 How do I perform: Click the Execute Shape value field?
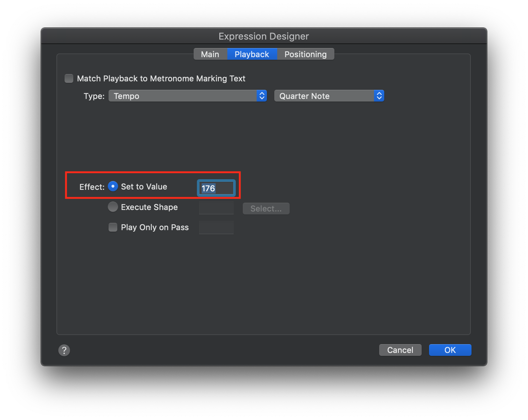click(216, 207)
